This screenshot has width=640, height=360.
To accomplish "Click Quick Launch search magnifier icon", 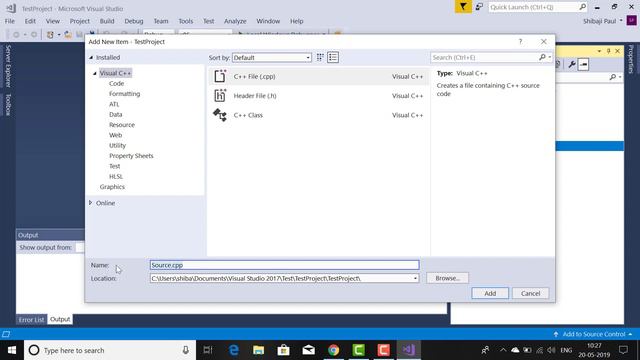I will pyautogui.click(x=582, y=7).
